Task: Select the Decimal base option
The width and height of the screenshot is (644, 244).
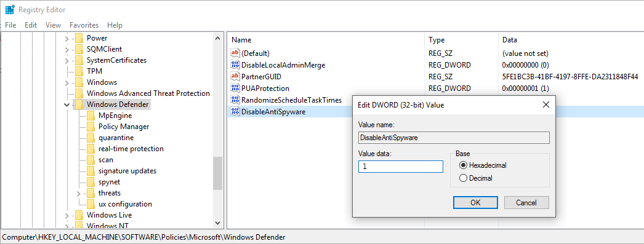Action: pyautogui.click(x=464, y=178)
